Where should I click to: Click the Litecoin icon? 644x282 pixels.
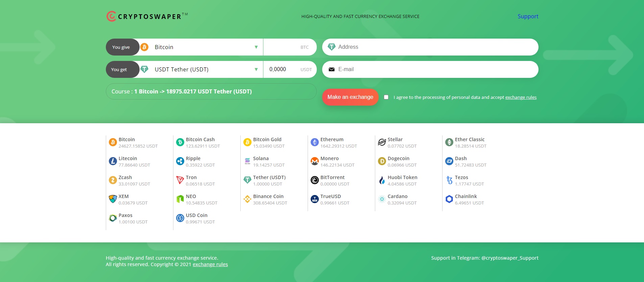pyautogui.click(x=113, y=161)
